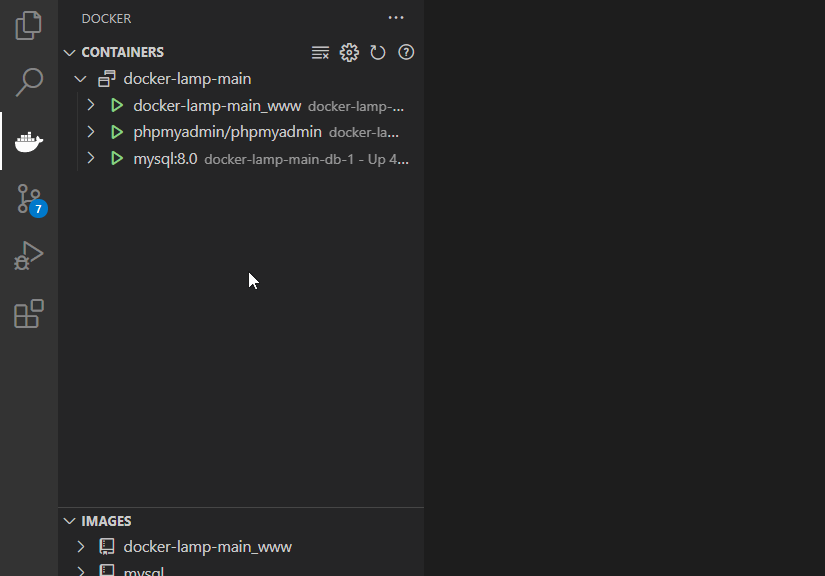825x576 pixels.
Task: Open the Search view in activity bar
Action: (x=28, y=82)
